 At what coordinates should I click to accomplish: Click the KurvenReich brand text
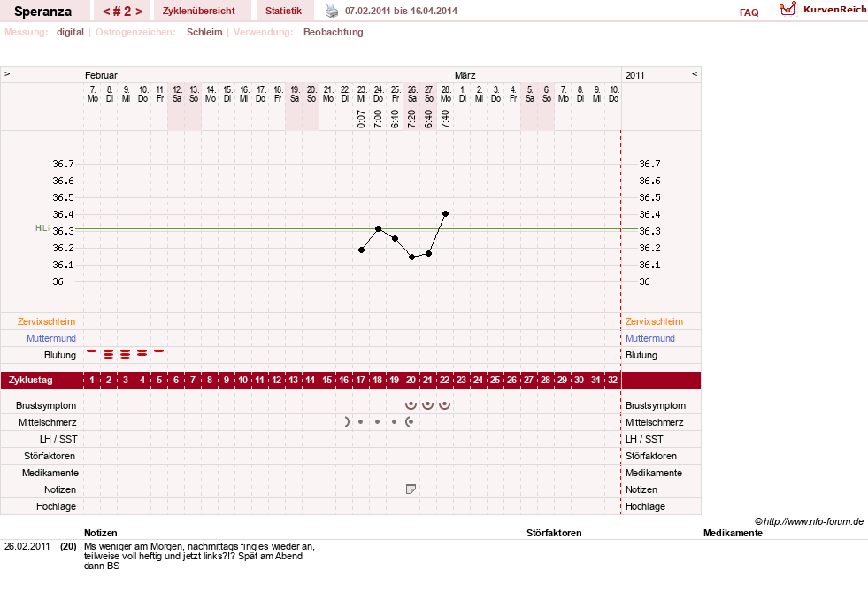coord(834,10)
